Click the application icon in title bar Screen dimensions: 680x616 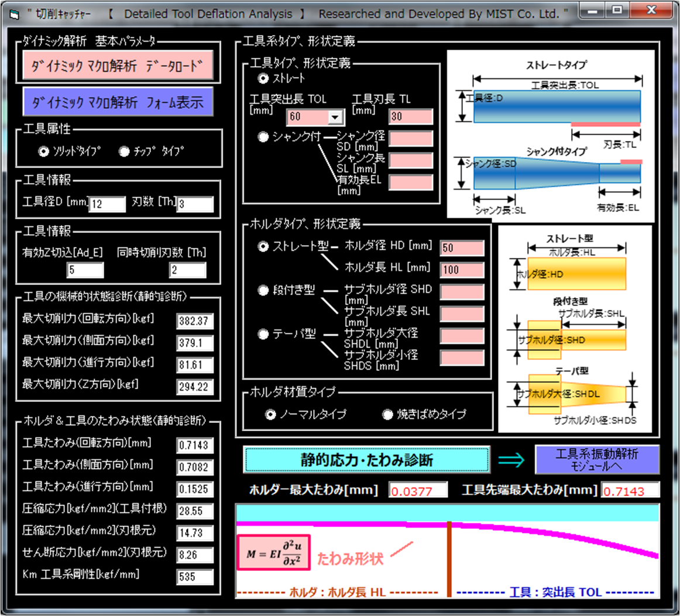[x=14, y=15]
